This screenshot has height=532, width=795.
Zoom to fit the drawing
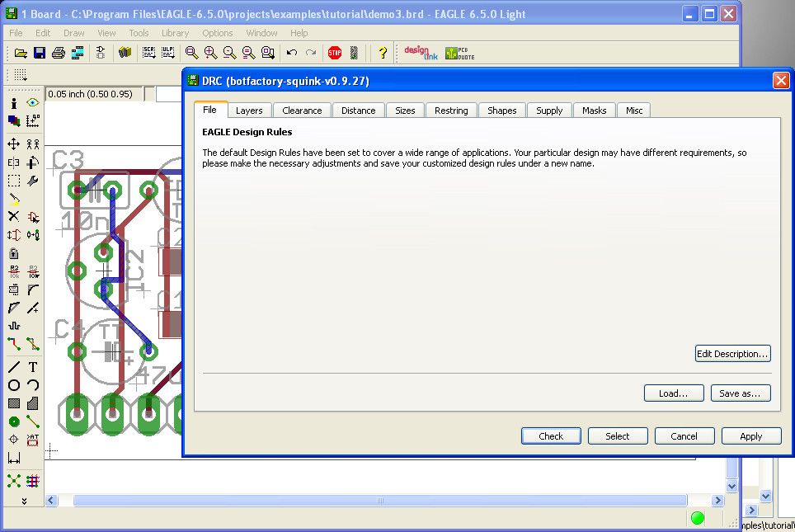191,52
